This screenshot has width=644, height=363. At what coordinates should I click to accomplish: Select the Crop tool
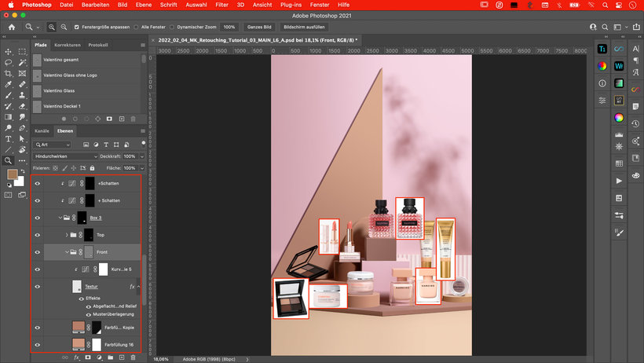coord(8,74)
